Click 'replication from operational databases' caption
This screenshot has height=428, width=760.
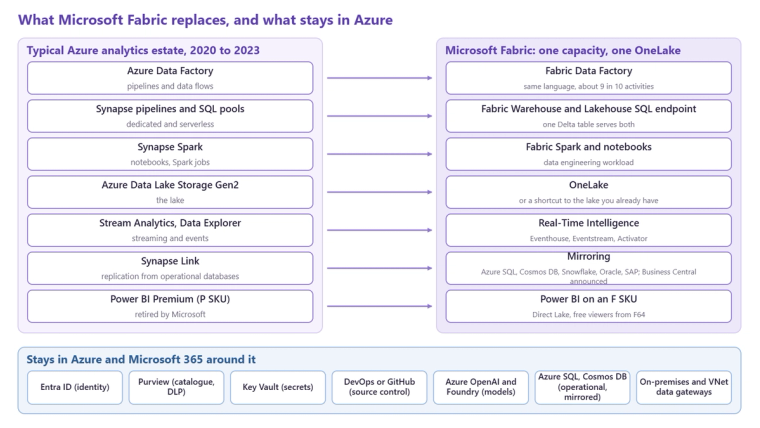[x=170, y=276]
